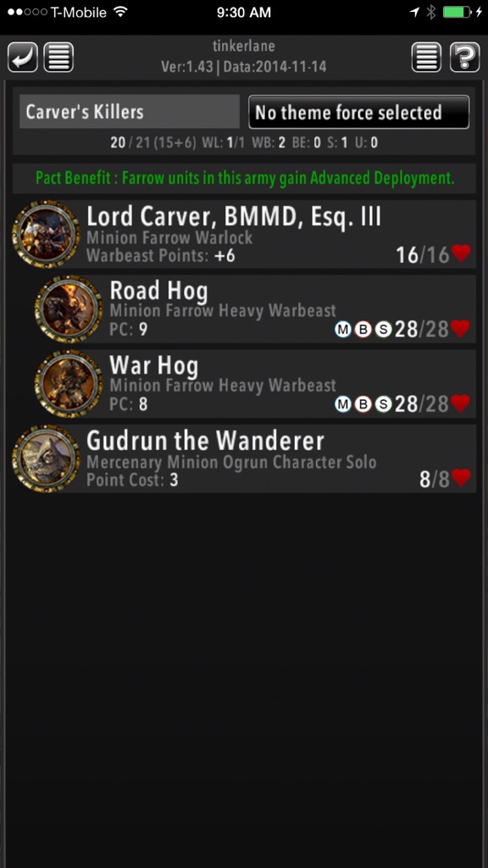This screenshot has width=488, height=868.
Task: Edit the Carver's Killers army name field
Action: pos(130,112)
